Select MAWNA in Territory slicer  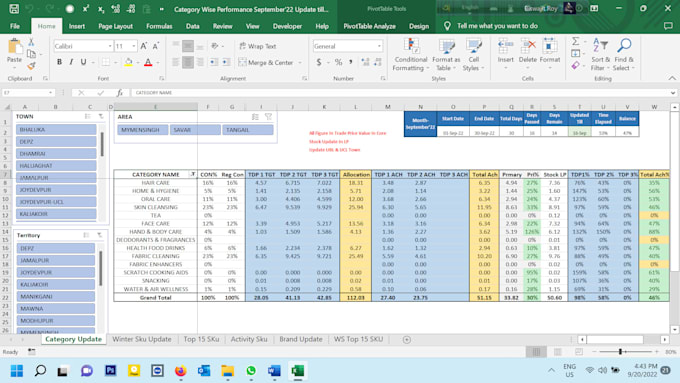[x=56, y=308]
